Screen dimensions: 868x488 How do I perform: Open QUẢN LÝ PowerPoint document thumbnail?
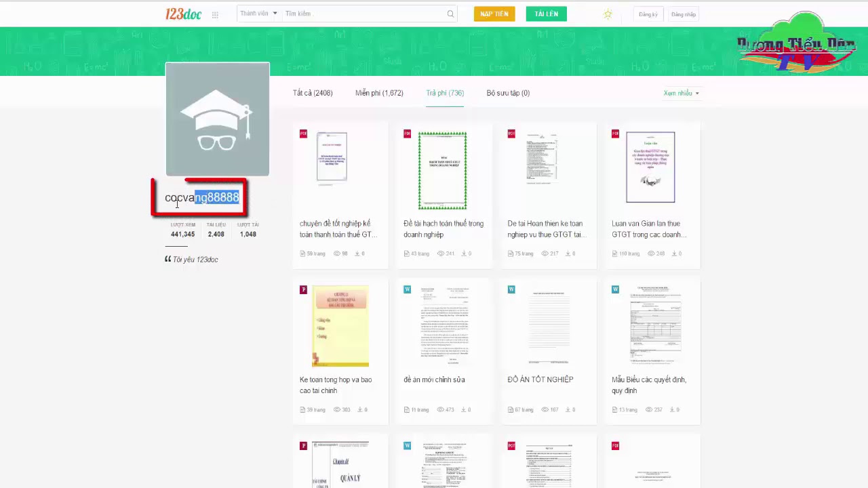[x=340, y=465]
